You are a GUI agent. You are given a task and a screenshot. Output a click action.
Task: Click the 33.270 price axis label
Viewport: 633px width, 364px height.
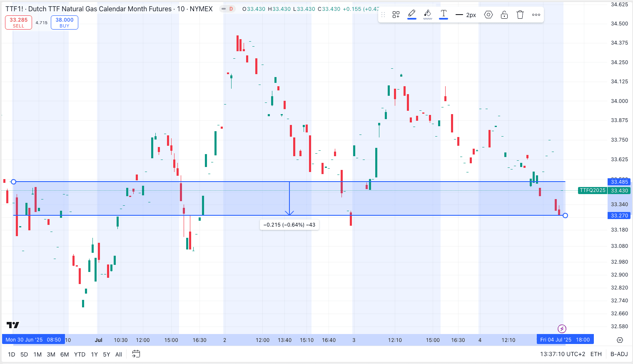[619, 215]
